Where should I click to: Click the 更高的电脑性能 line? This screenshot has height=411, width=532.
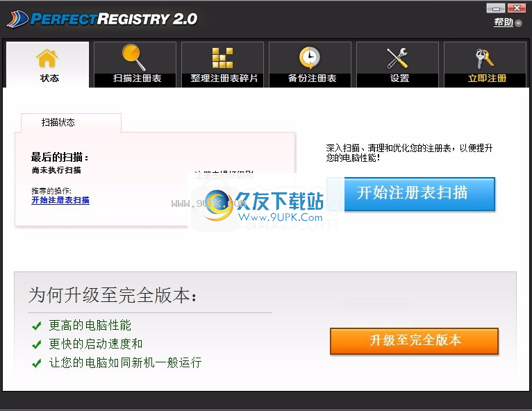click(x=90, y=325)
